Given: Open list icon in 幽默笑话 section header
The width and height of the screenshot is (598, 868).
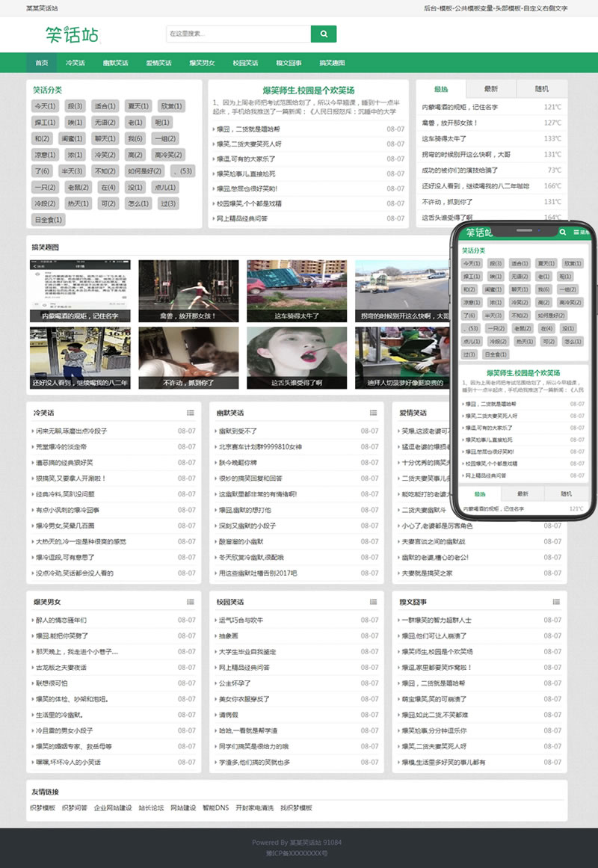Looking at the screenshot, I should pyautogui.click(x=374, y=413).
